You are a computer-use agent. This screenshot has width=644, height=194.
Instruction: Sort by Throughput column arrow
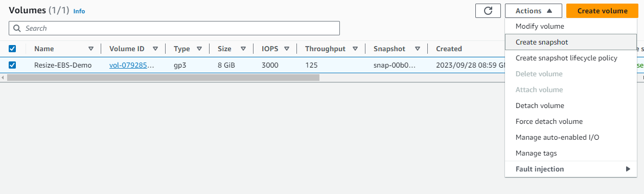pos(356,49)
